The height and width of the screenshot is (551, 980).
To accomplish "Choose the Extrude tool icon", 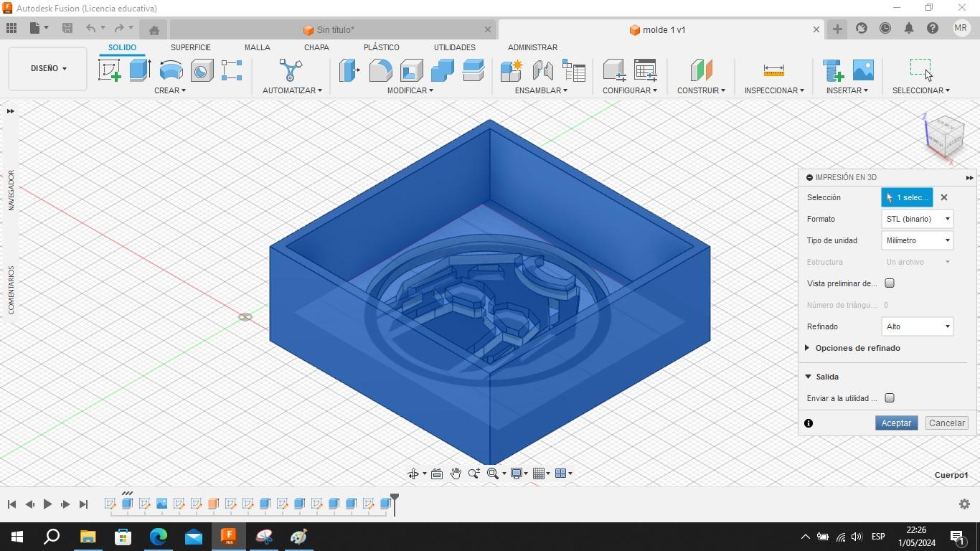I will pos(140,70).
